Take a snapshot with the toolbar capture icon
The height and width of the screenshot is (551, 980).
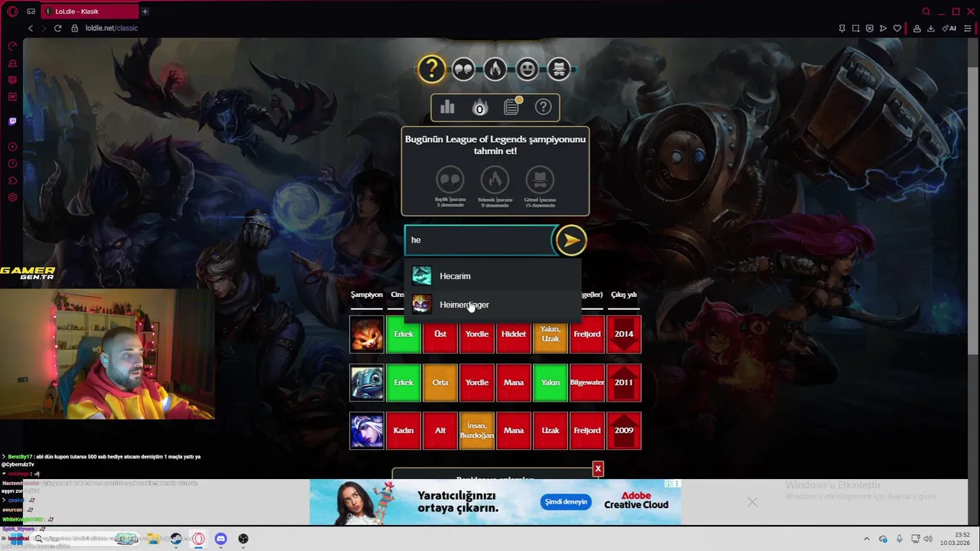coord(856,28)
